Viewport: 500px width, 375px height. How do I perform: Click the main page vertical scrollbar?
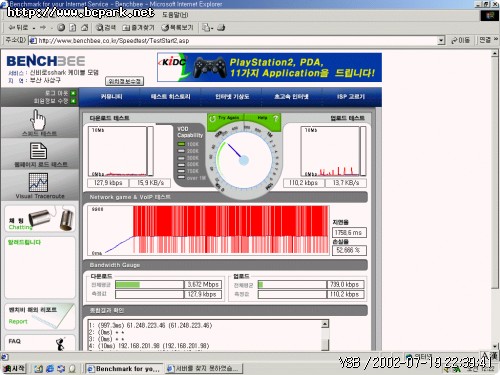pos(495,200)
